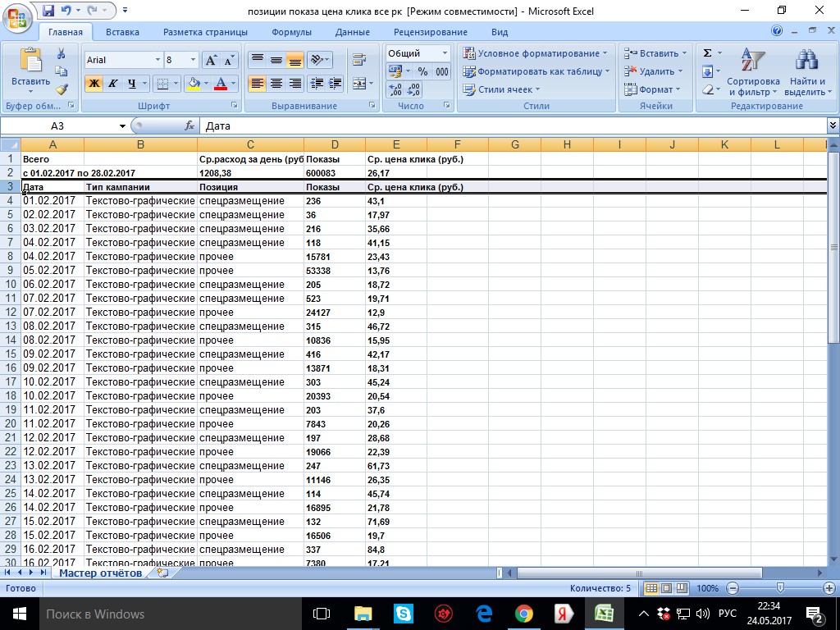Screen dimensions: 840x630
Task: Apply red font color A
Action: [x=220, y=84]
